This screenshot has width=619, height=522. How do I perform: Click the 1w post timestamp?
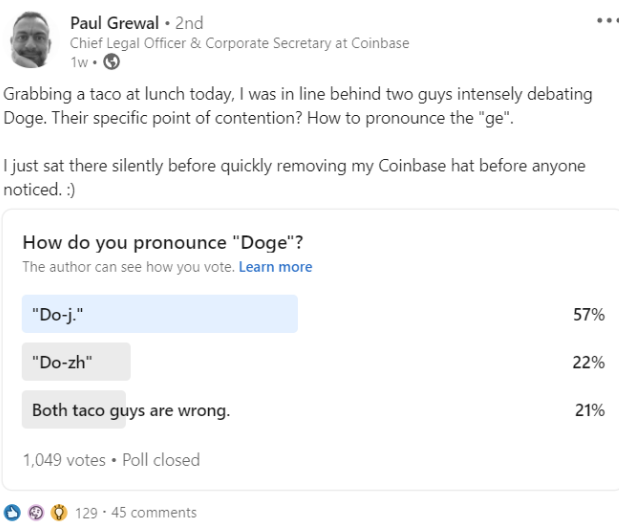tap(78, 60)
